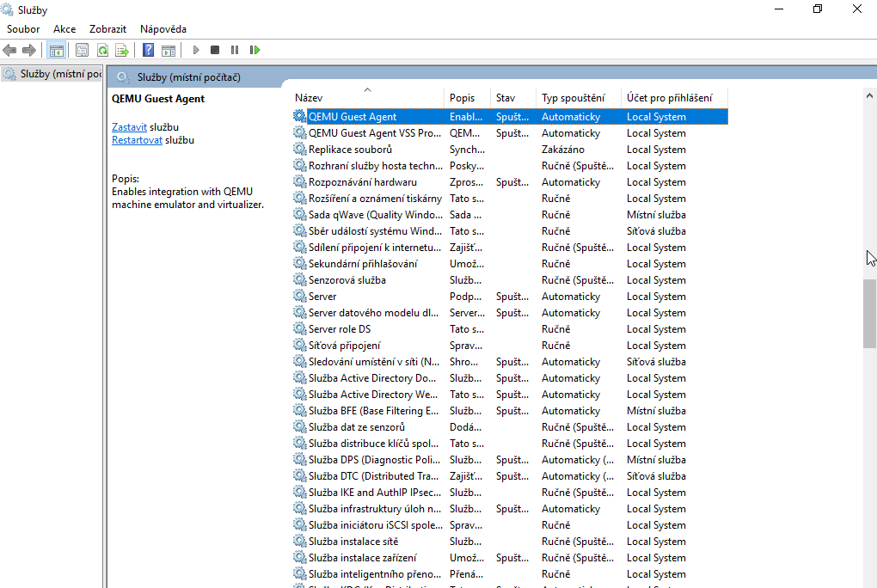This screenshot has width=877, height=588.
Task: Open the Zobrazit menu
Action: point(108,29)
